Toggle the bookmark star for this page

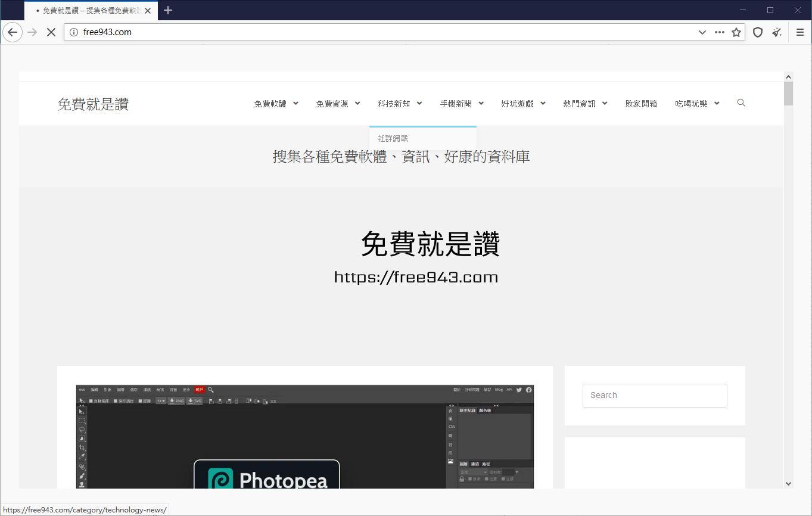tap(736, 32)
